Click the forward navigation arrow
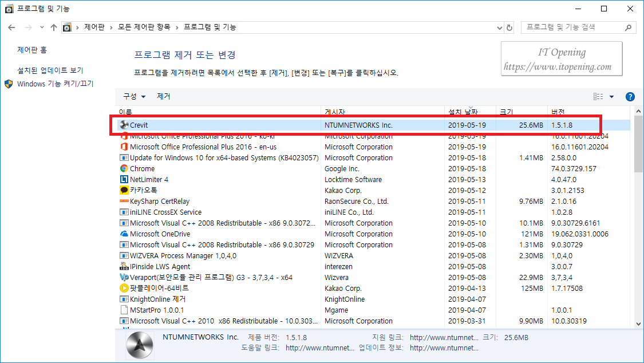The height and width of the screenshot is (363, 644). click(x=29, y=27)
